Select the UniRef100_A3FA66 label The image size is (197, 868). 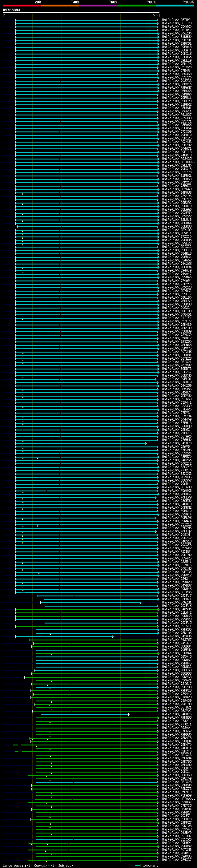[177, 125]
